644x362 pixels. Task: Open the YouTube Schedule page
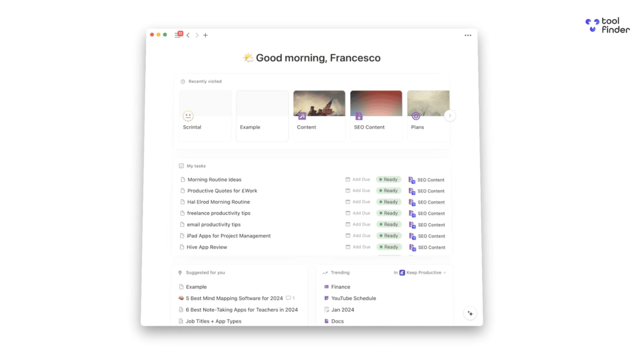point(353,298)
